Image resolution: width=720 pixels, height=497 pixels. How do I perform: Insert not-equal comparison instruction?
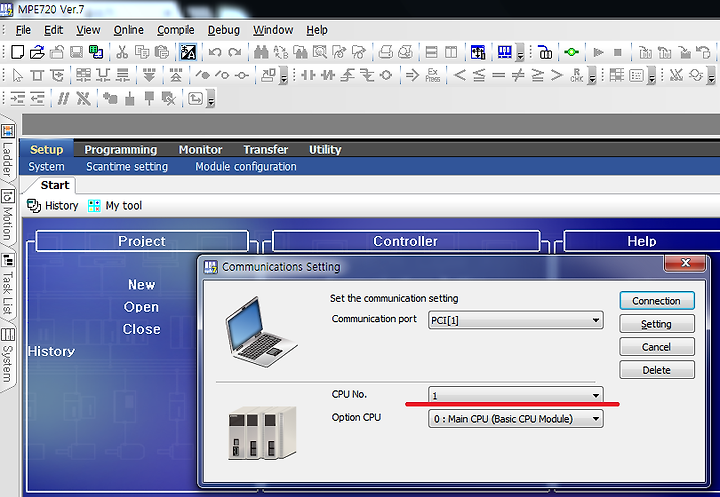click(x=518, y=75)
